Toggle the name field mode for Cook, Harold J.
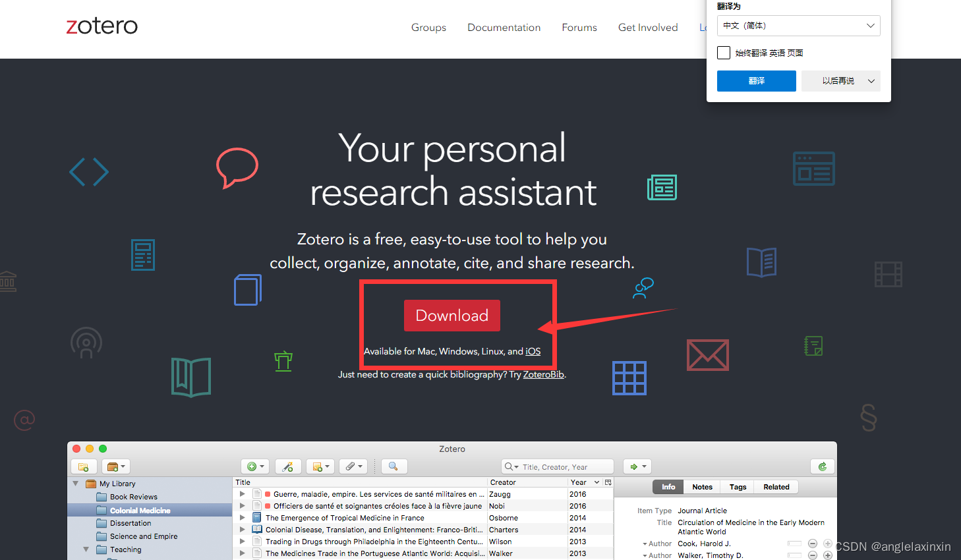This screenshot has width=961, height=560. 794,544
